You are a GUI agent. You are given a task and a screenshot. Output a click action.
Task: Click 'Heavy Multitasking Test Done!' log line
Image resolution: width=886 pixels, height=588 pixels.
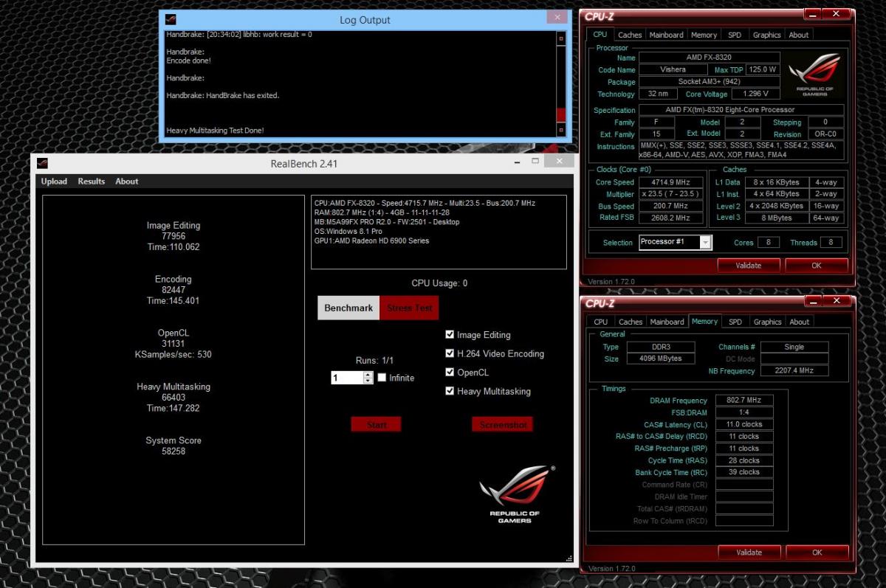215,131
